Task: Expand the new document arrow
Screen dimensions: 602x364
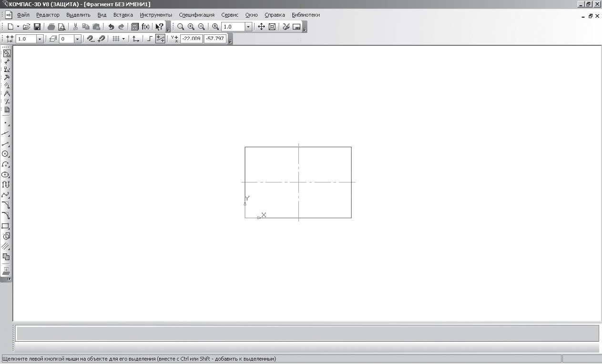Action: click(x=18, y=27)
